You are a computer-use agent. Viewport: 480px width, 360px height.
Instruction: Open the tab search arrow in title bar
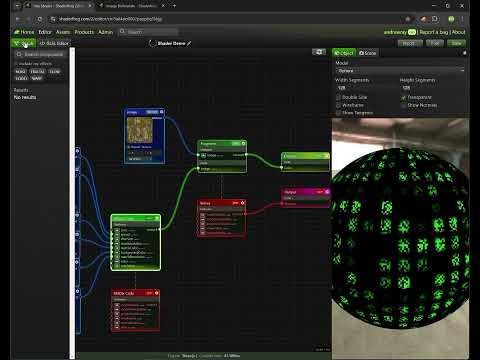click(18, 6)
